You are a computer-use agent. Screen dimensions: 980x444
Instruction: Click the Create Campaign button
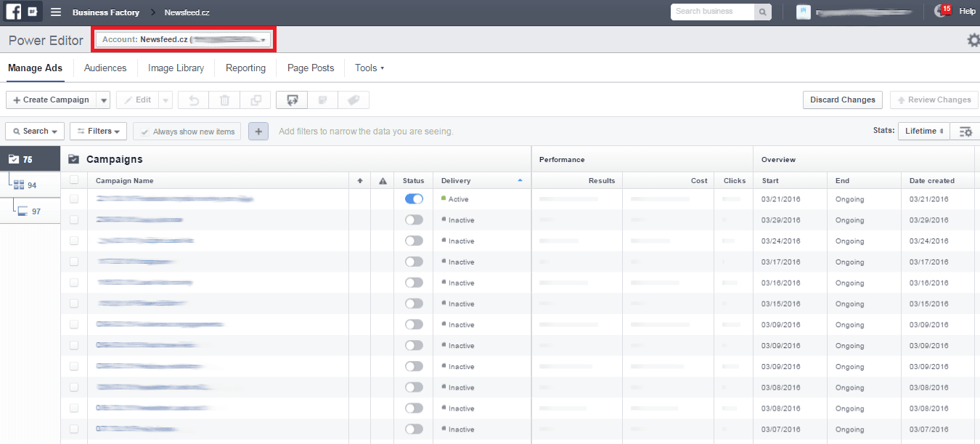pyautogui.click(x=51, y=100)
